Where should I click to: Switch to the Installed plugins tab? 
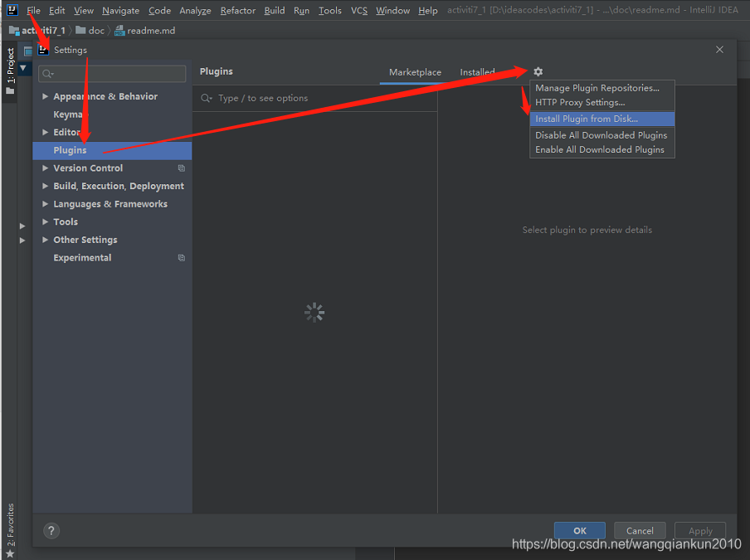point(477,72)
